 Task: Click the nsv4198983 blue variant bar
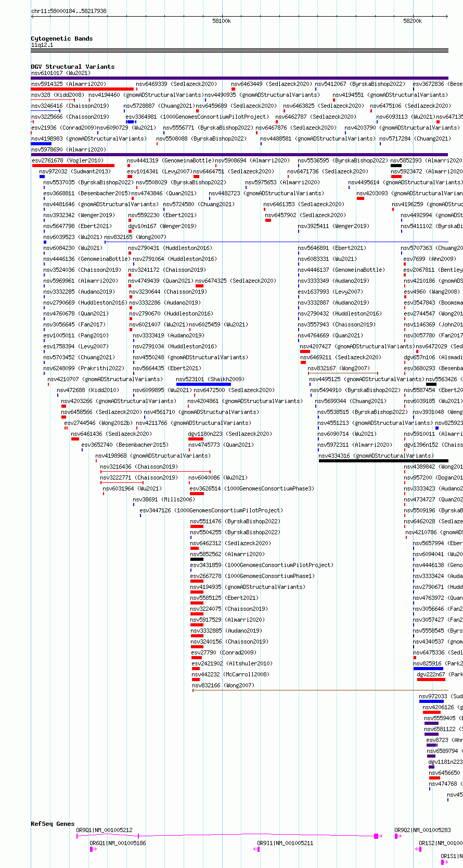click(41, 144)
